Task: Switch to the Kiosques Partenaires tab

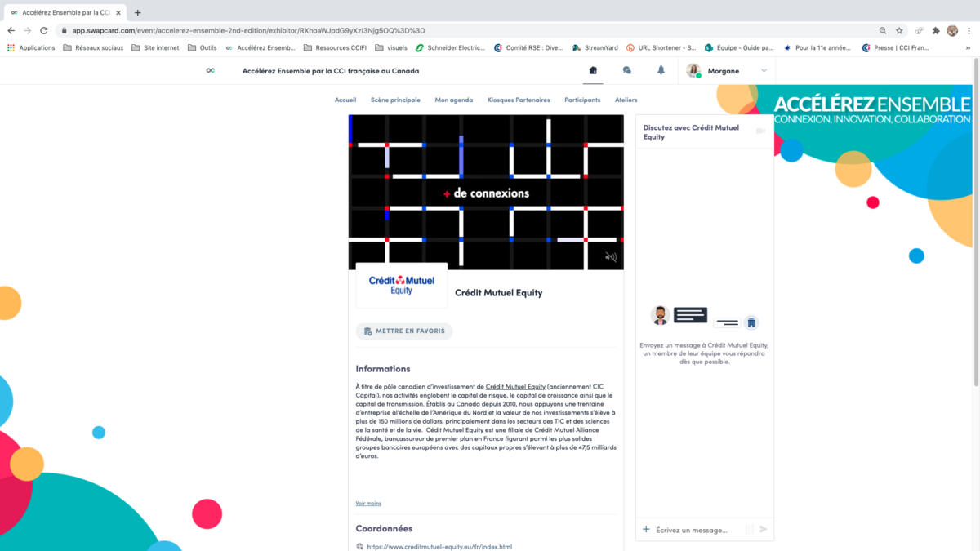Action: pyautogui.click(x=519, y=100)
